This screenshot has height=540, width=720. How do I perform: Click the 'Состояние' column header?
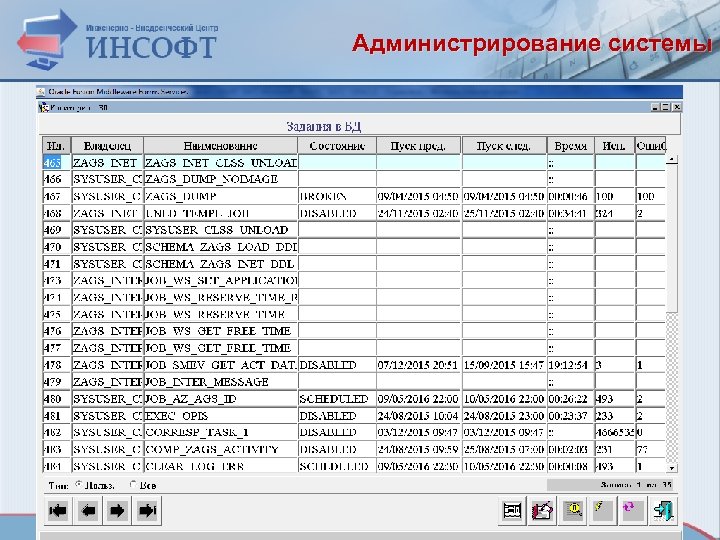coord(337,146)
